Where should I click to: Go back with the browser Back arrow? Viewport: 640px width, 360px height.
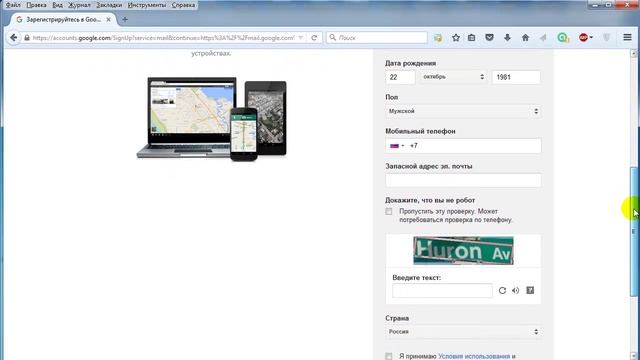click(13, 38)
